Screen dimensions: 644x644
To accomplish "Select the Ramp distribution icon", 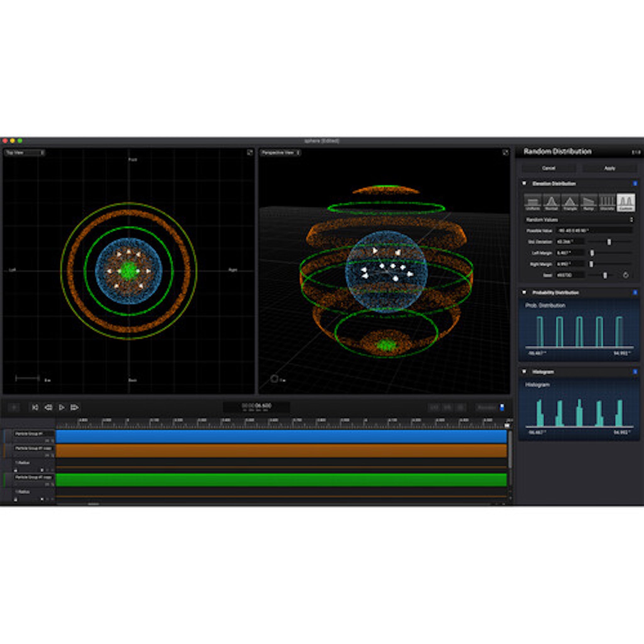I will point(589,201).
